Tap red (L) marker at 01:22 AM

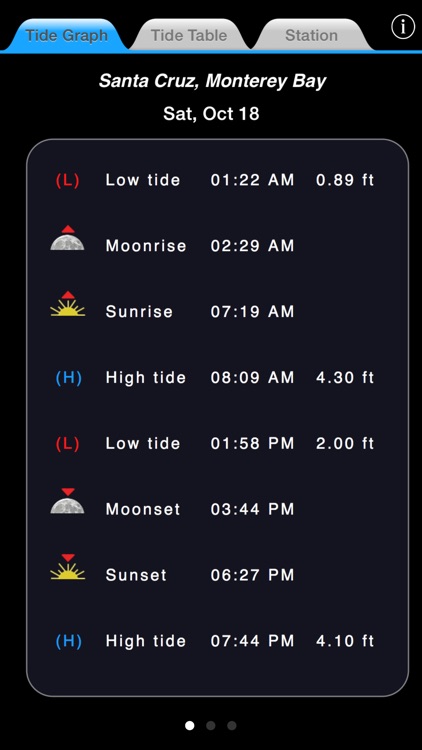[68, 180]
